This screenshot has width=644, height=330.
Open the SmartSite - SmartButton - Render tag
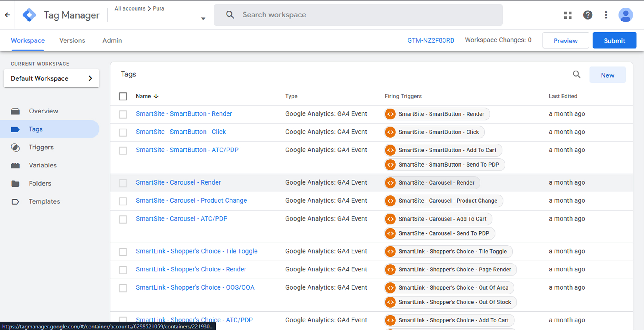pos(184,114)
